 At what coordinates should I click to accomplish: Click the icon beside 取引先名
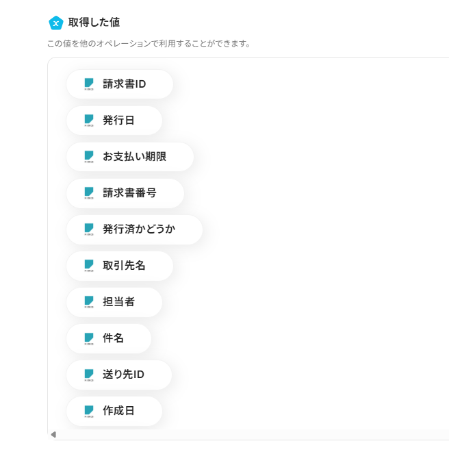(x=89, y=265)
